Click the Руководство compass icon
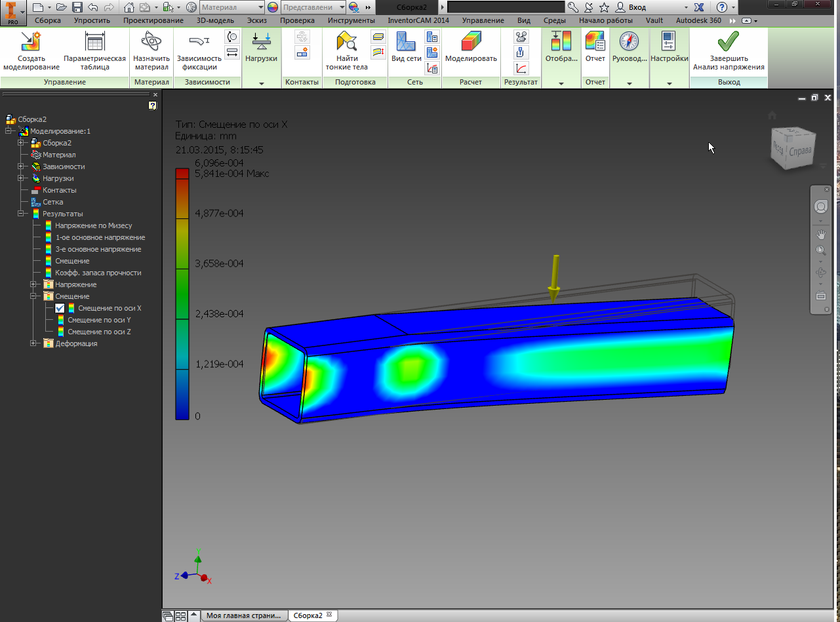Image resolution: width=840 pixels, height=622 pixels. [630, 42]
